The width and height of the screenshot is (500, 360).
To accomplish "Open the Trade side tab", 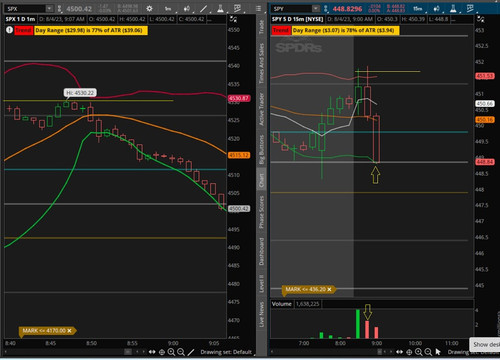I will pos(262,27).
